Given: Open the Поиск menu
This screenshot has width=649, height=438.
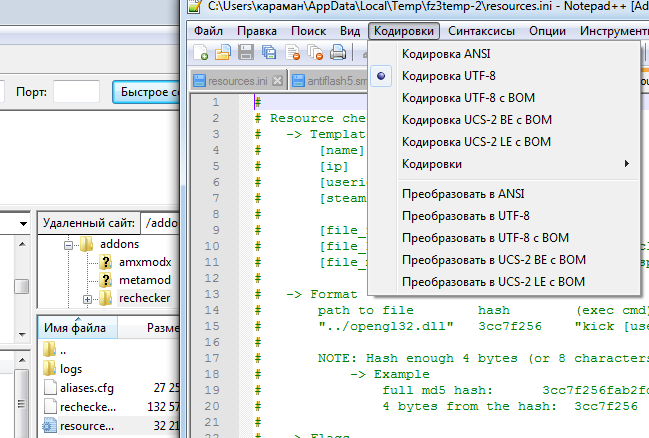Looking at the screenshot, I should pos(308,31).
